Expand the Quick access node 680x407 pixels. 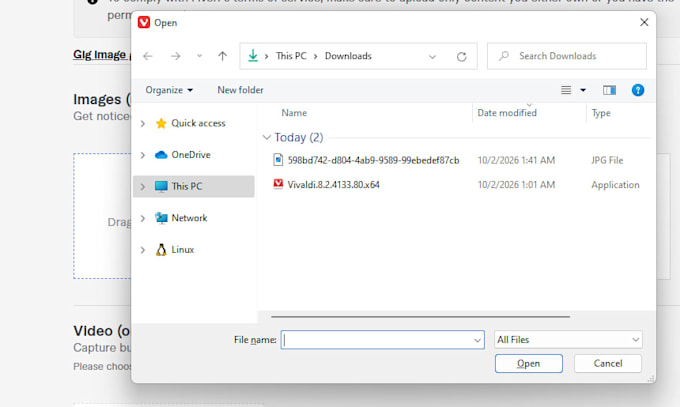[143, 124]
